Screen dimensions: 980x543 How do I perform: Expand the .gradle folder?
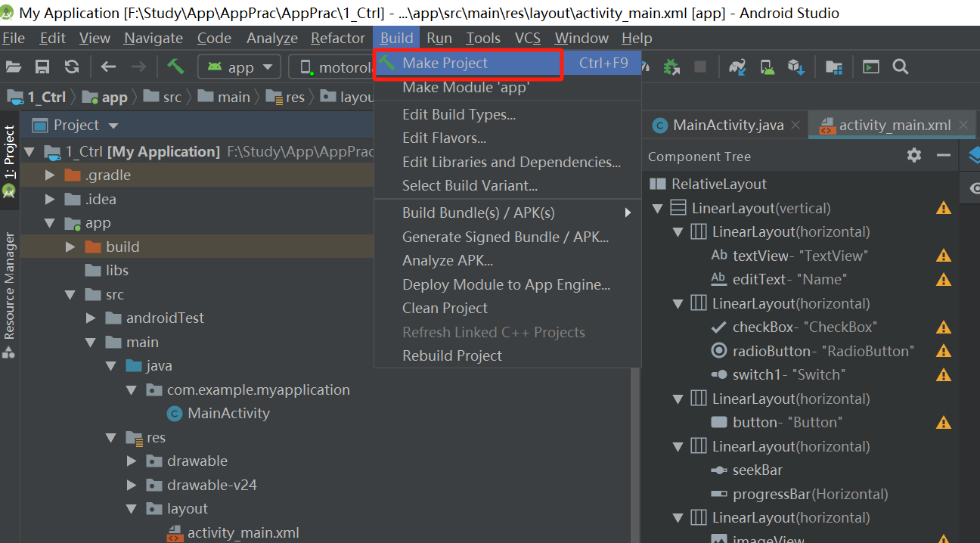(50, 175)
